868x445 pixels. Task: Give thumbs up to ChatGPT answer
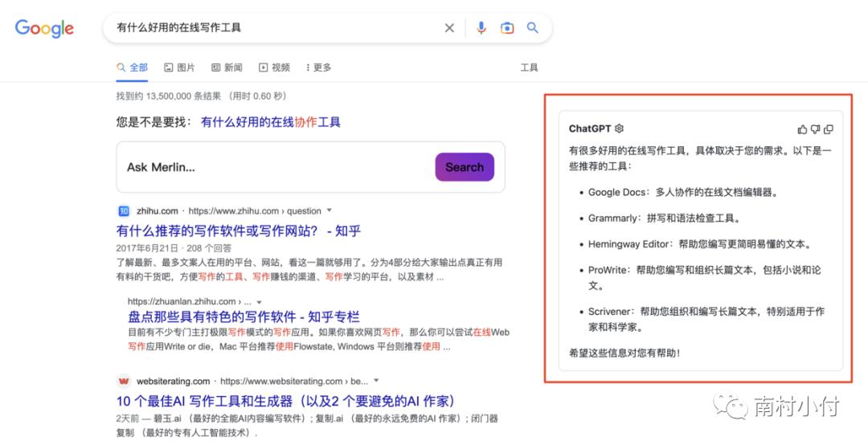click(802, 129)
